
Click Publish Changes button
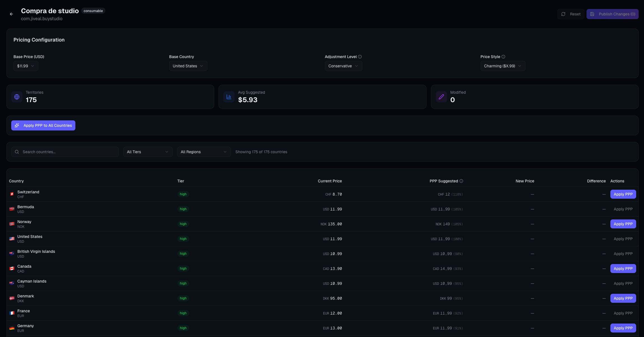(613, 14)
